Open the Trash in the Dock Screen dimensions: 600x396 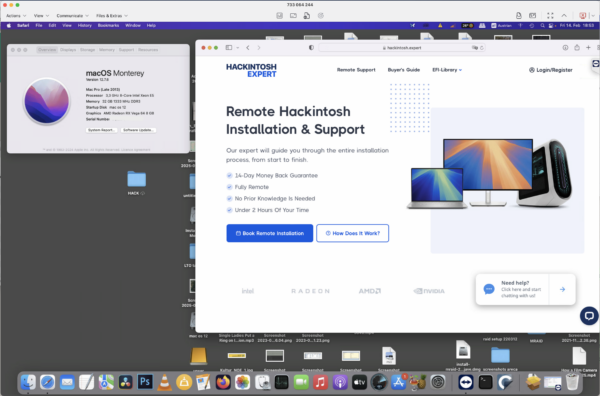click(x=572, y=382)
